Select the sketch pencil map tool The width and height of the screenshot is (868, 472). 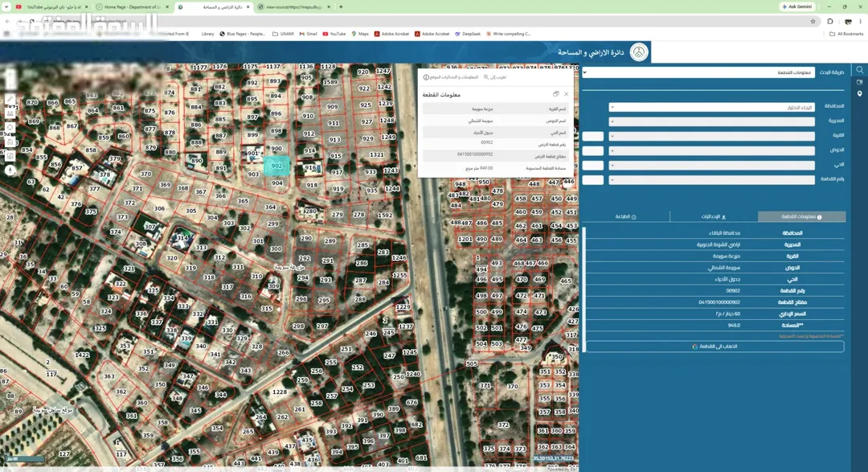click(10, 99)
